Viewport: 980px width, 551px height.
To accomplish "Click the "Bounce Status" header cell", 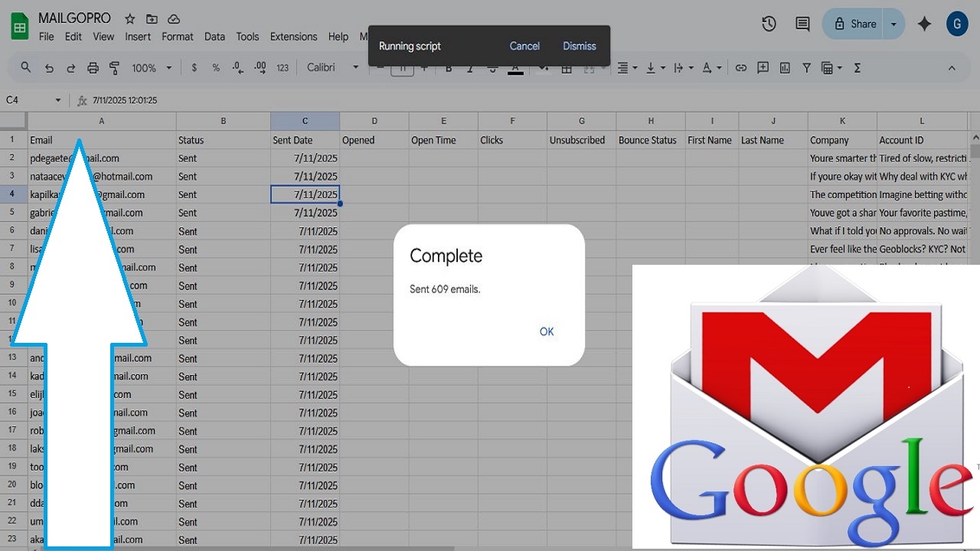I will coord(651,140).
